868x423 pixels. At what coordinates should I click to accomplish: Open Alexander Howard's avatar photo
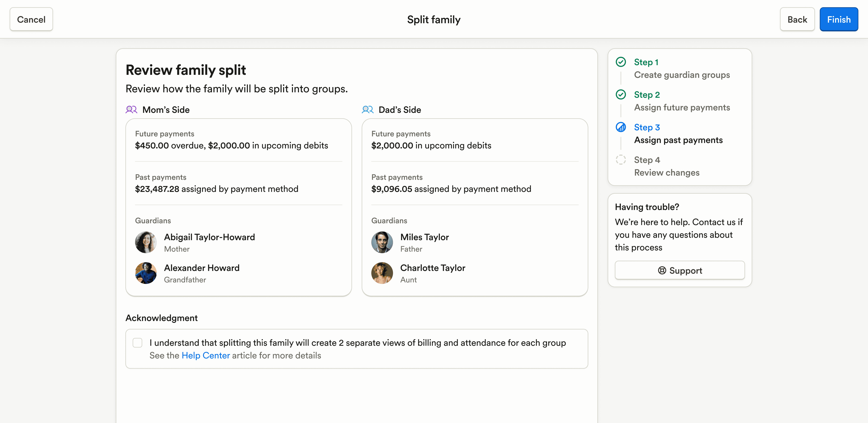[146, 273]
